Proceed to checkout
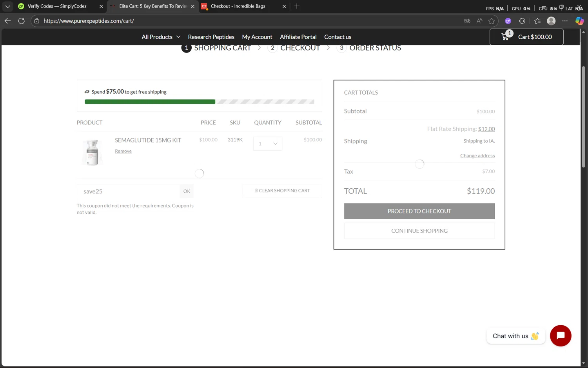Image resolution: width=588 pixels, height=368 pixels. tap(419, 211)
